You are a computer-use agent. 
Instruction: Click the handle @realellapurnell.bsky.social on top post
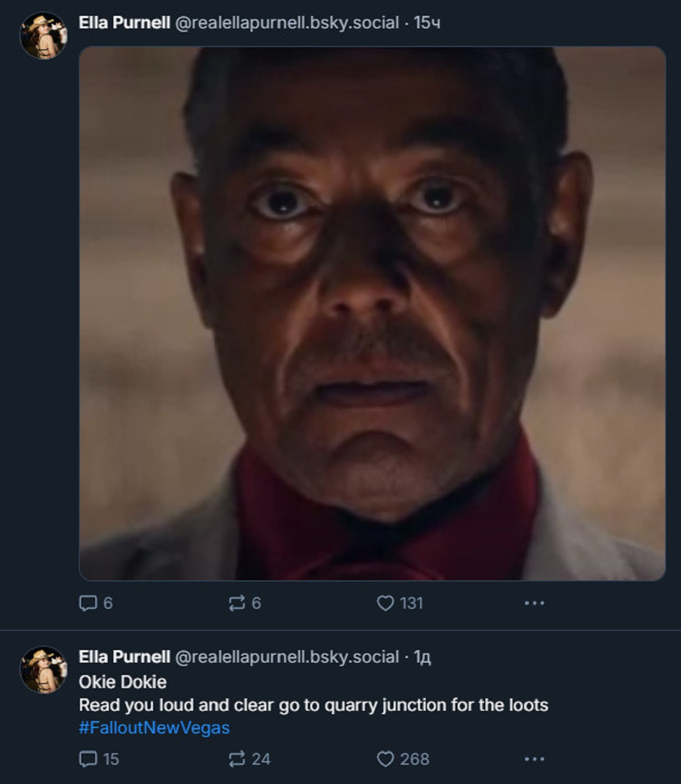287,23
